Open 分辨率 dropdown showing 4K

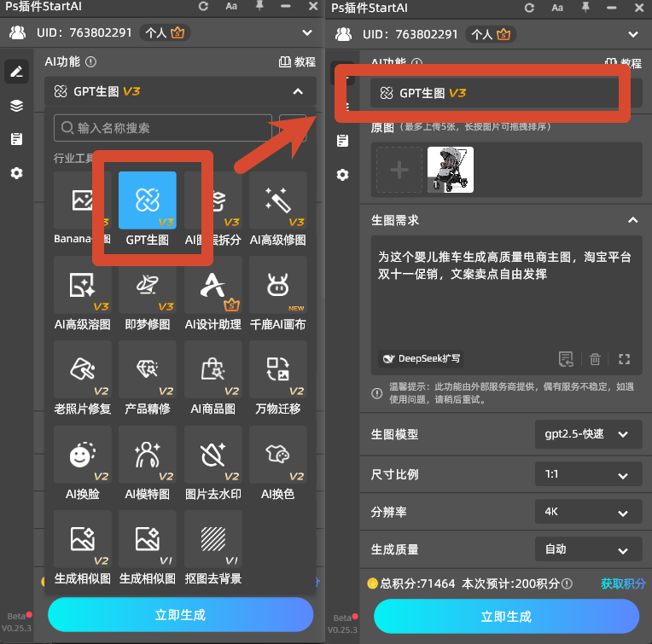tap(588, 512)
